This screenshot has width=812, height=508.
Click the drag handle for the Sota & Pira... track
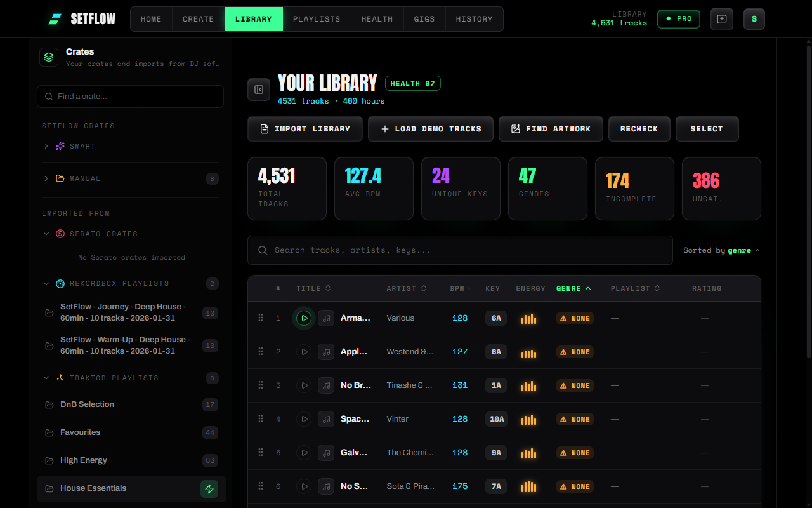261,486
